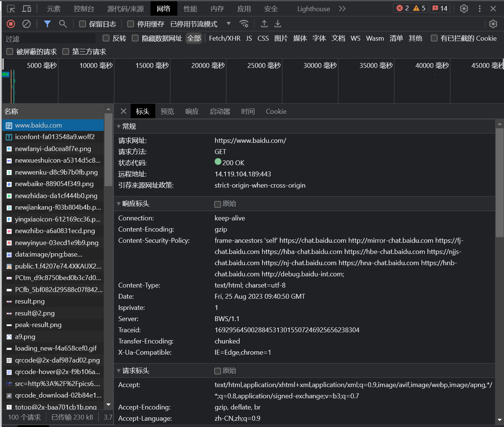504x427 pixels.
Task: Toggle the 第三方请求 checkbox
Action: point(66,51)
